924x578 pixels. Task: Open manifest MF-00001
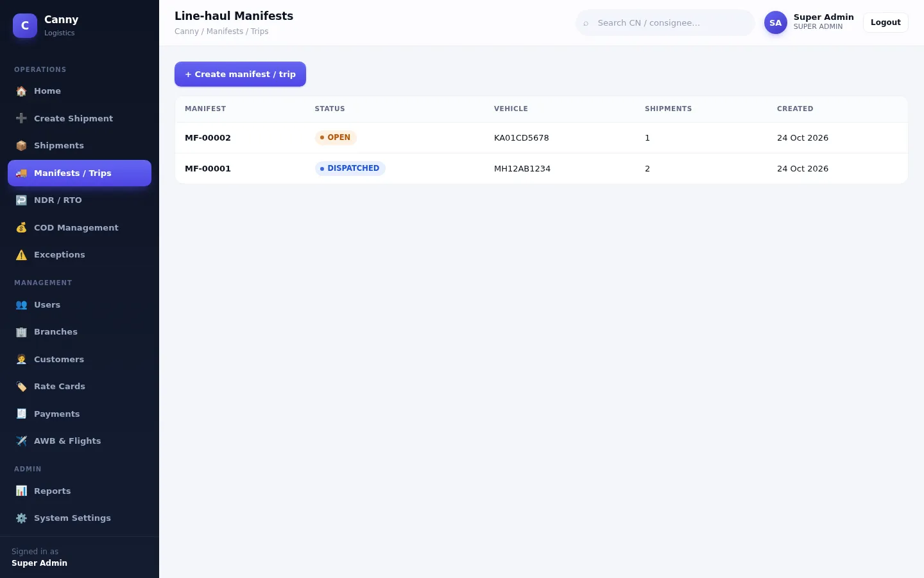click(208, 168)
